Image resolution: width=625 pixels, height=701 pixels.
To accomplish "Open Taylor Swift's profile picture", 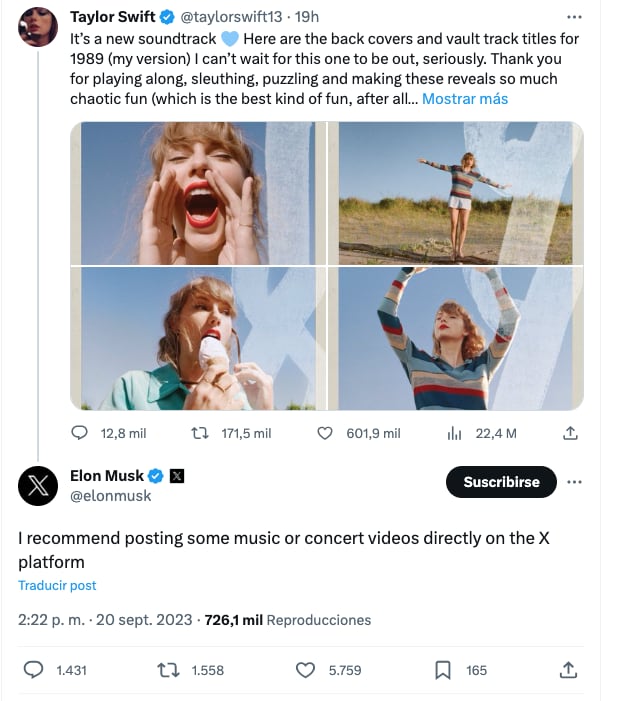I will 39,24.
